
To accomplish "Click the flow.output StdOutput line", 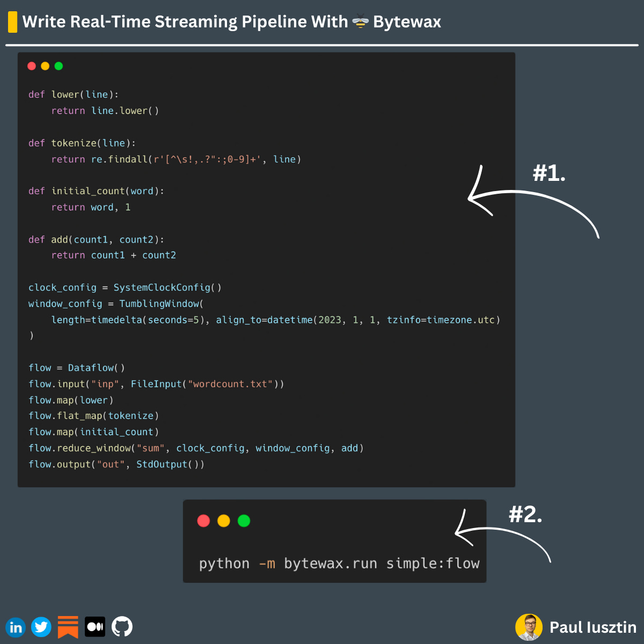I will pos(116,464).
